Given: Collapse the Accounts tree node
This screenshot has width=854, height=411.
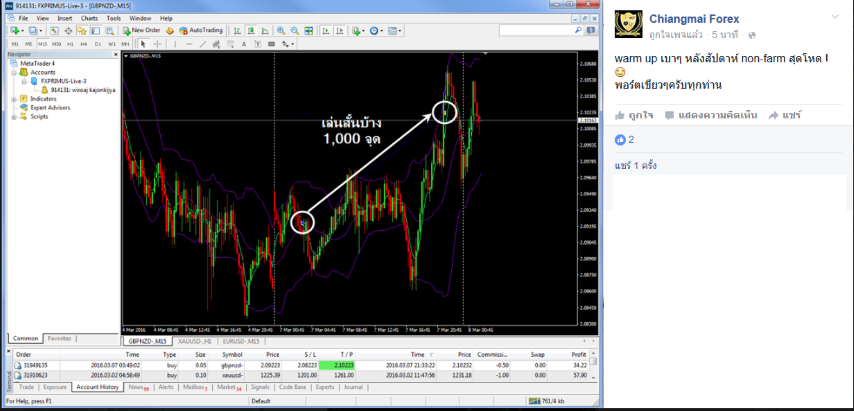Looking at the screenshot, I should [14, 72].
